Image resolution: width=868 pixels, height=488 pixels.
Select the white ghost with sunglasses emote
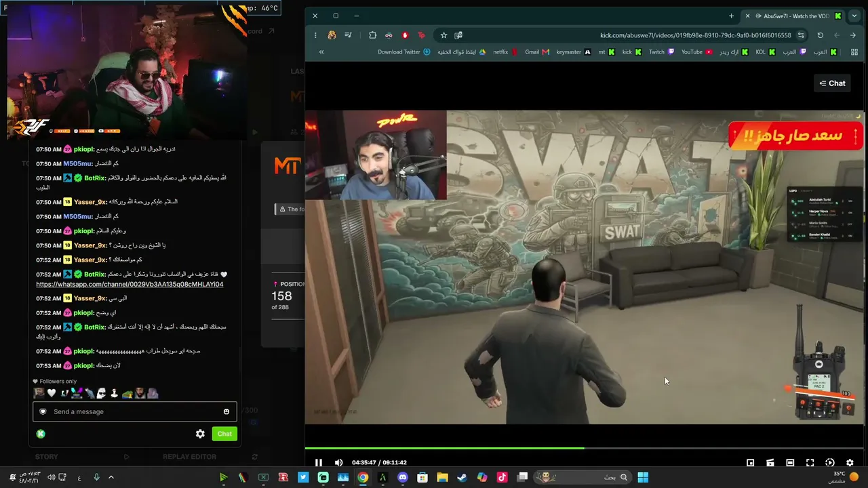point(101,393)
